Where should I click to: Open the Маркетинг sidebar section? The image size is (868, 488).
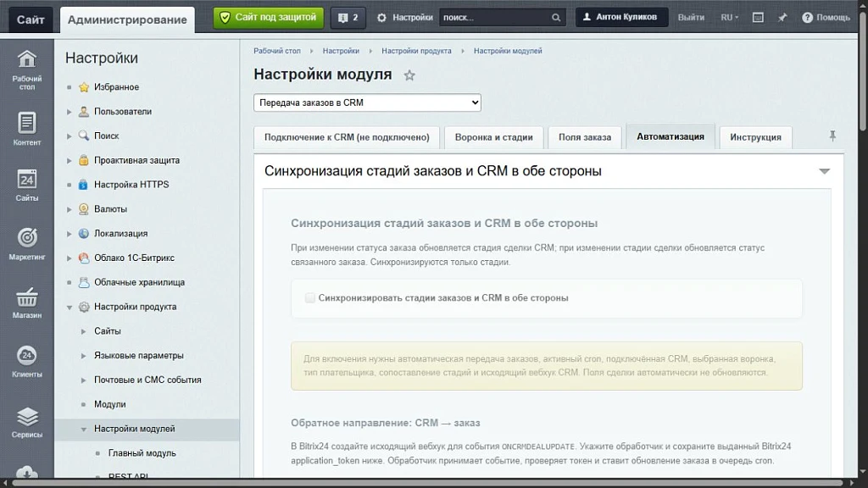(26, 243)
